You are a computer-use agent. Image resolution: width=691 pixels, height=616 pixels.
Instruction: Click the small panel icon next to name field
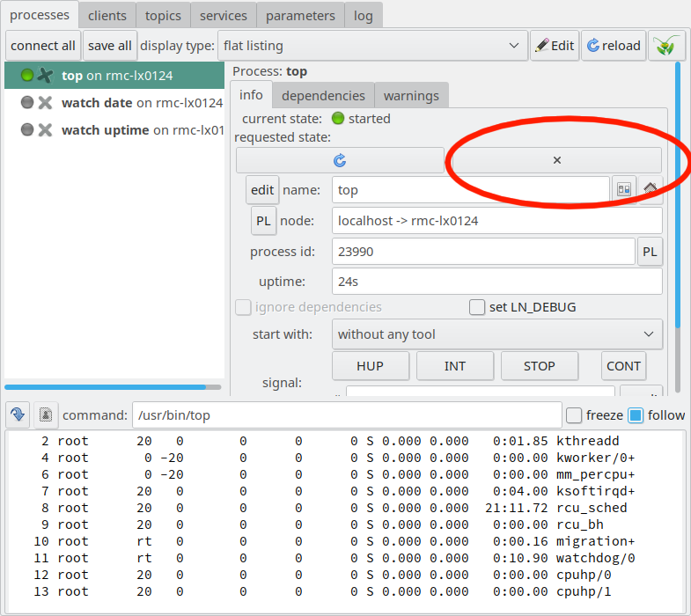[x=623, y=189]
